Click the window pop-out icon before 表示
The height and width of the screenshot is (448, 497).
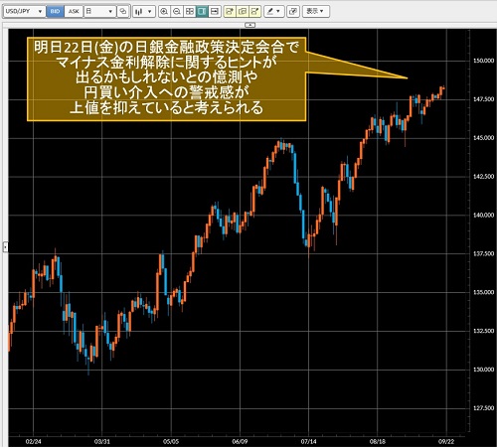293,11
